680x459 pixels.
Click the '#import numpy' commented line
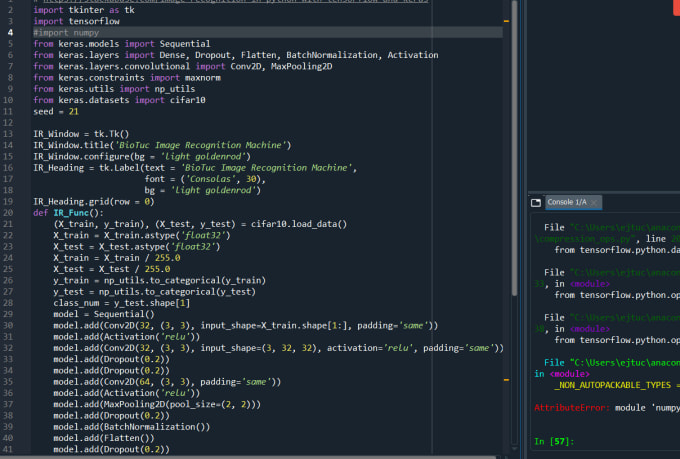point(66,33)
